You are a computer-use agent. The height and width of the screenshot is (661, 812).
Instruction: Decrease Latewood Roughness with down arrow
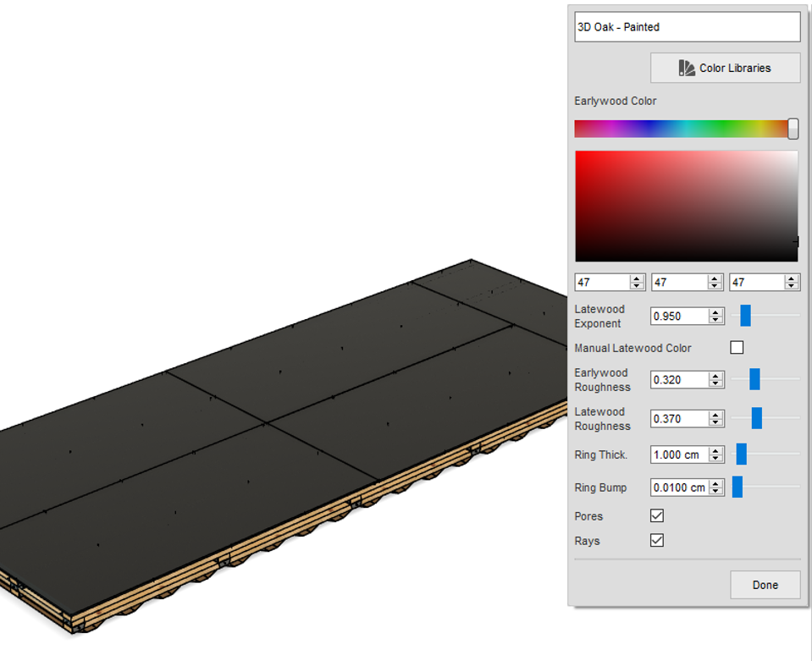715,422
